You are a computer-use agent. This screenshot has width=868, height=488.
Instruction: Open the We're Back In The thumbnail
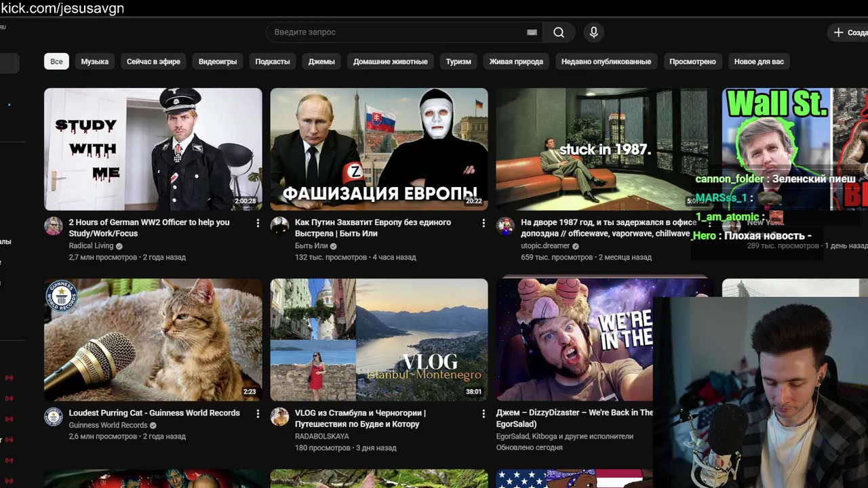tap(574, 340)
